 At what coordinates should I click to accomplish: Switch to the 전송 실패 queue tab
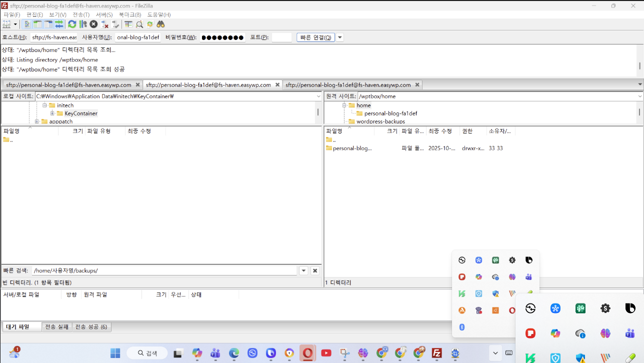pos(57,327)
